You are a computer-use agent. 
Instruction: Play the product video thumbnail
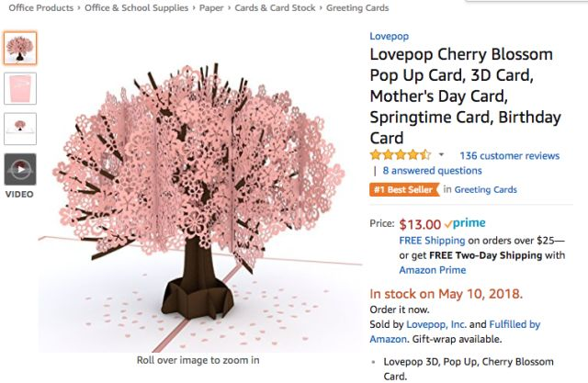click(20, 169)
